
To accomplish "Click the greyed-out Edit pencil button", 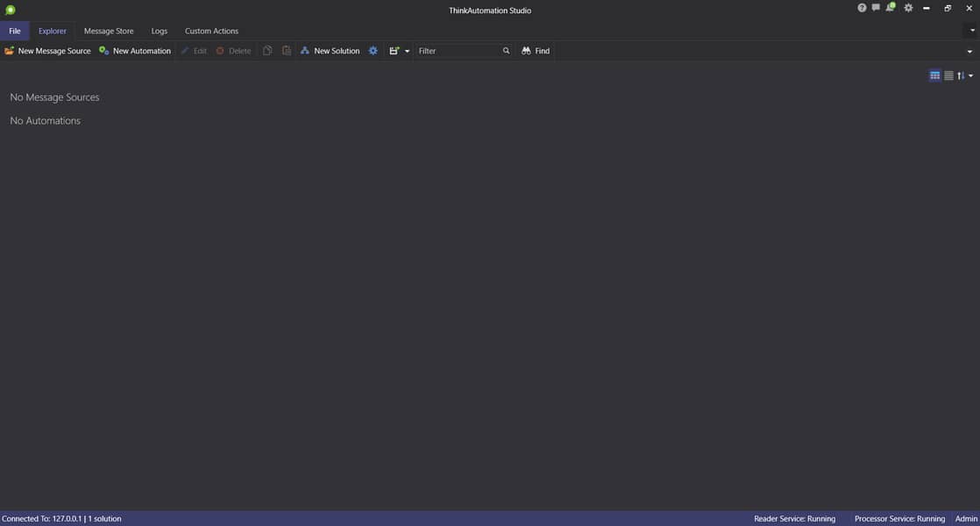I will 194,51.
